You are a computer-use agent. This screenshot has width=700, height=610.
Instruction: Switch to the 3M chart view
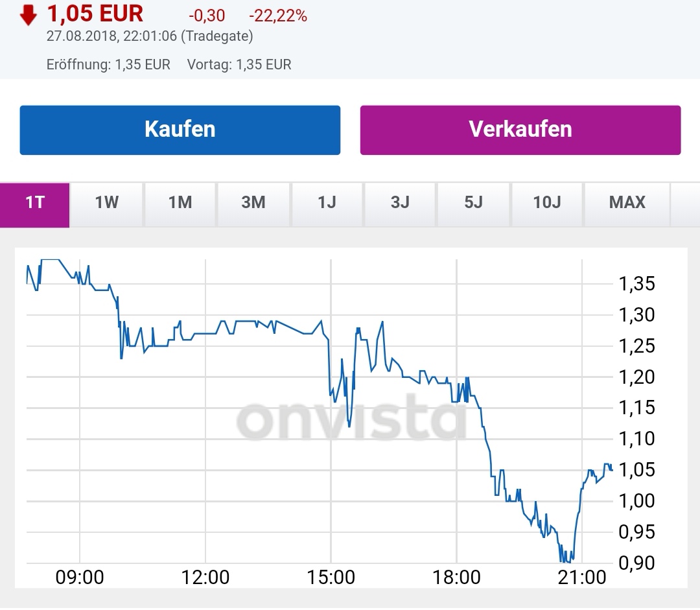click(x=253, y=204)
